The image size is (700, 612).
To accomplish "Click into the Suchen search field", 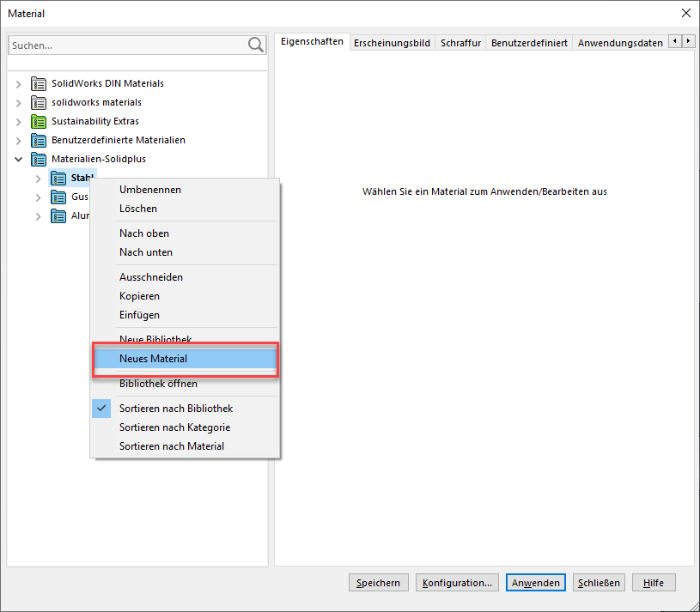I will pos(125,45).
